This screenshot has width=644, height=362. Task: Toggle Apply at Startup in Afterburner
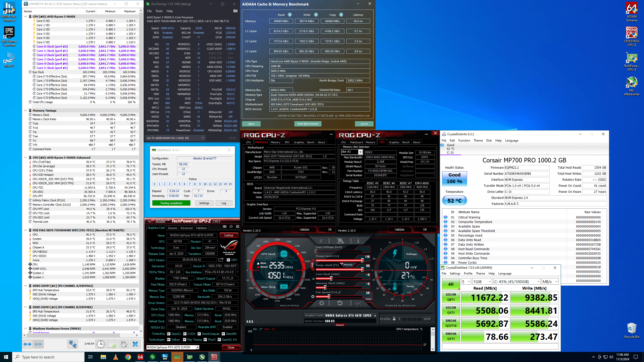click(277, 305)
